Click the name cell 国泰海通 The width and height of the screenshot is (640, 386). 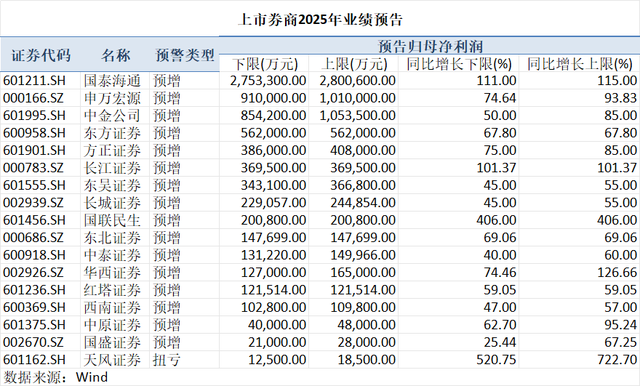point(112,80)
